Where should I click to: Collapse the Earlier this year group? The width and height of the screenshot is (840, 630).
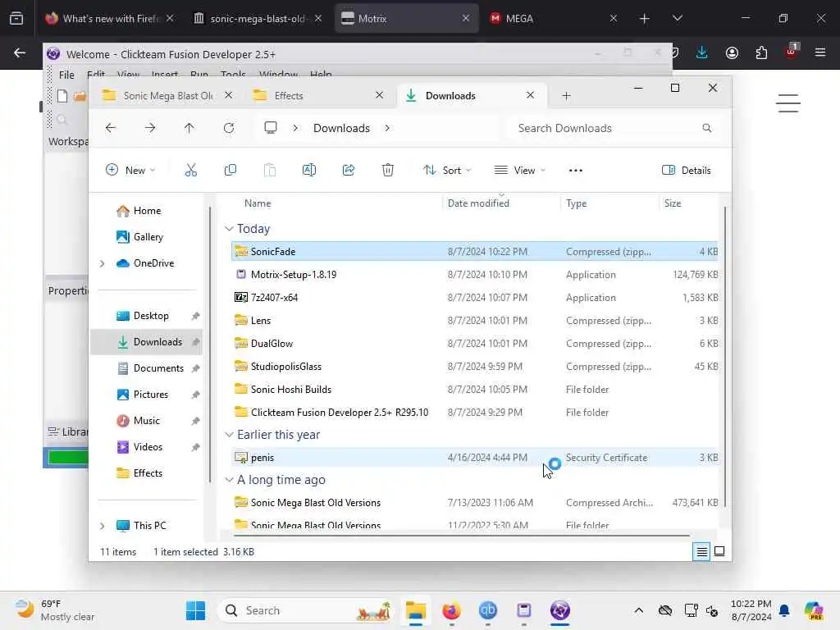click(229, 435)
